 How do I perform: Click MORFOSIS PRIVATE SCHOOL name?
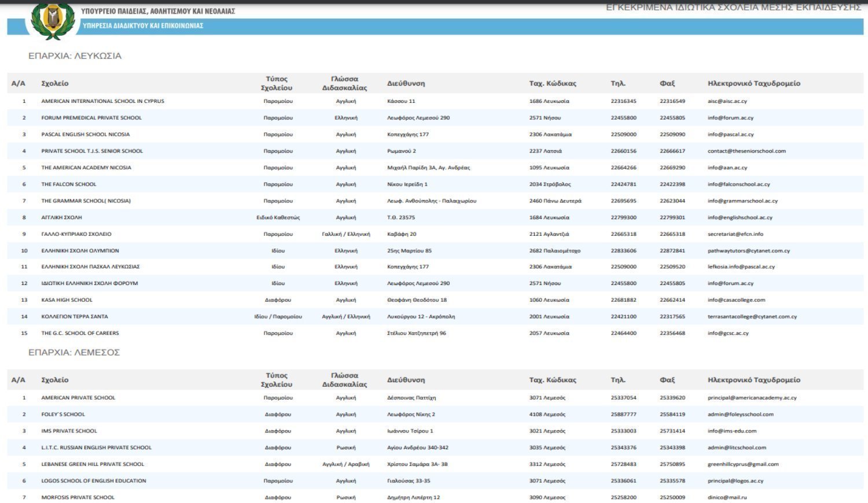78,498
